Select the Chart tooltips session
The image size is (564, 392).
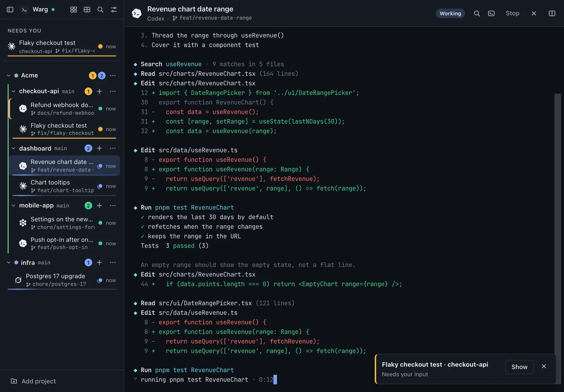(65, 186)
